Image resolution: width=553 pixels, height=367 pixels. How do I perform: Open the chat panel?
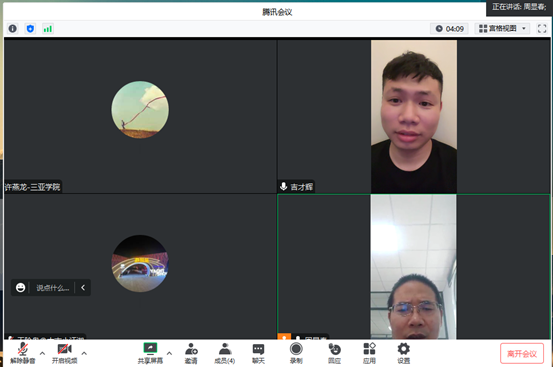[258, 353]
